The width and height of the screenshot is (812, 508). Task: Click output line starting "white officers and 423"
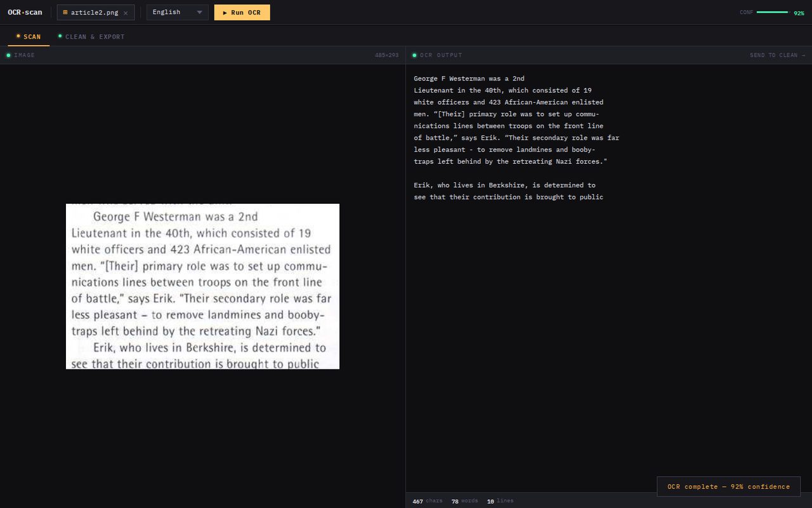[x=508, y=102]
